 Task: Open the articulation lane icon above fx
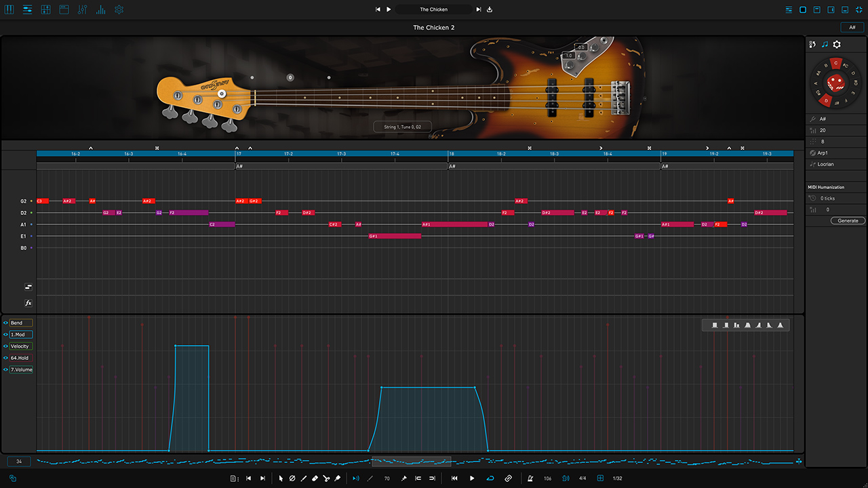point(28,287)
